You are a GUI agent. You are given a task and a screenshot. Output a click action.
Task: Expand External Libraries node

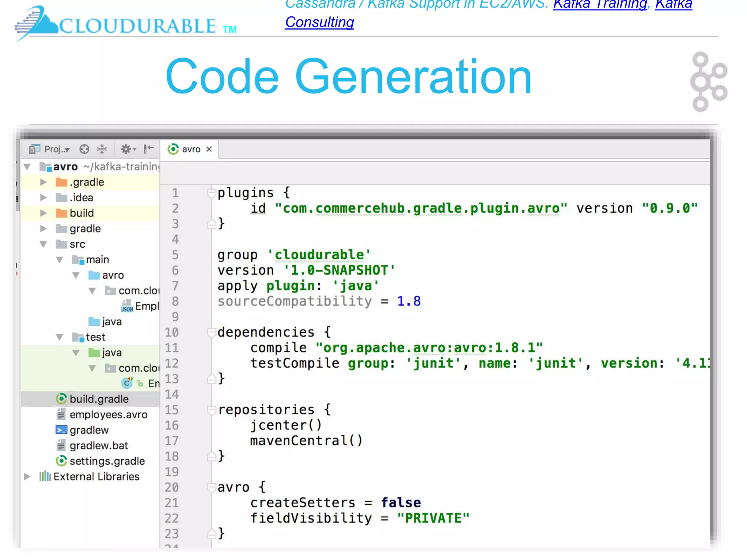click(x=27, y=477)
